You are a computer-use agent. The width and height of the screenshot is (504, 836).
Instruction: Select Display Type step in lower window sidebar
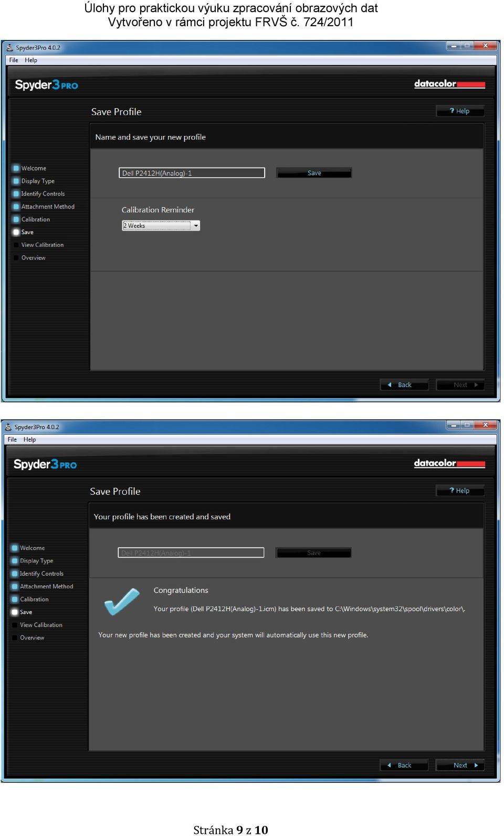click(33, 560)
